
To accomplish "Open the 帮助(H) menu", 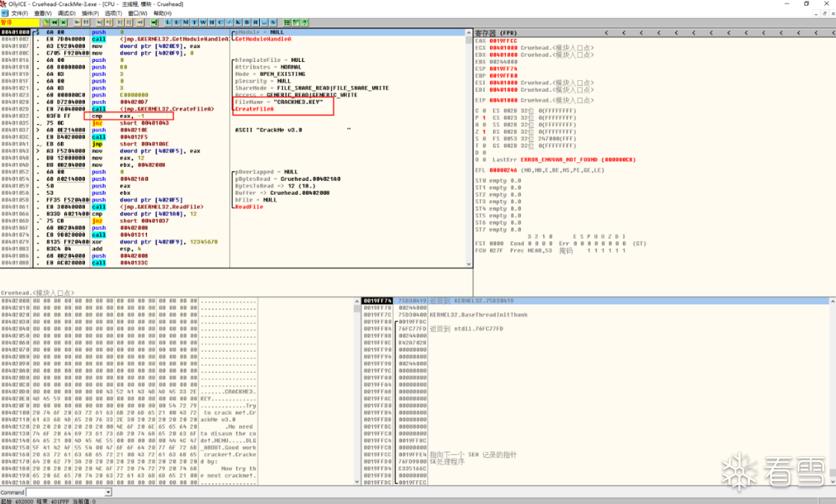I will click(x=162, y=13).
